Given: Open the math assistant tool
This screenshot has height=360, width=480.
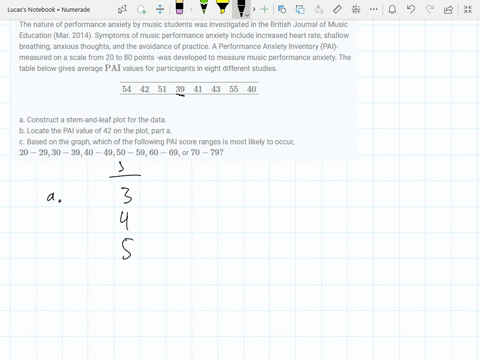Looking at the screenshot, I should click(356, 9).
